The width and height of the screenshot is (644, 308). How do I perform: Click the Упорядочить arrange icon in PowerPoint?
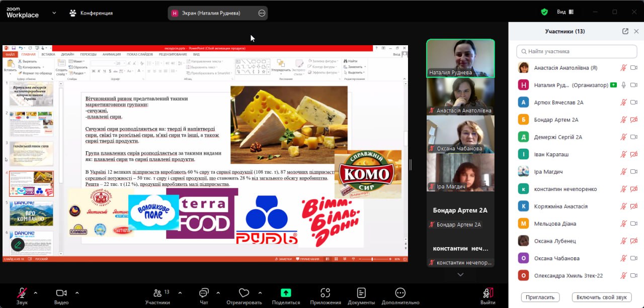[280, 63]
